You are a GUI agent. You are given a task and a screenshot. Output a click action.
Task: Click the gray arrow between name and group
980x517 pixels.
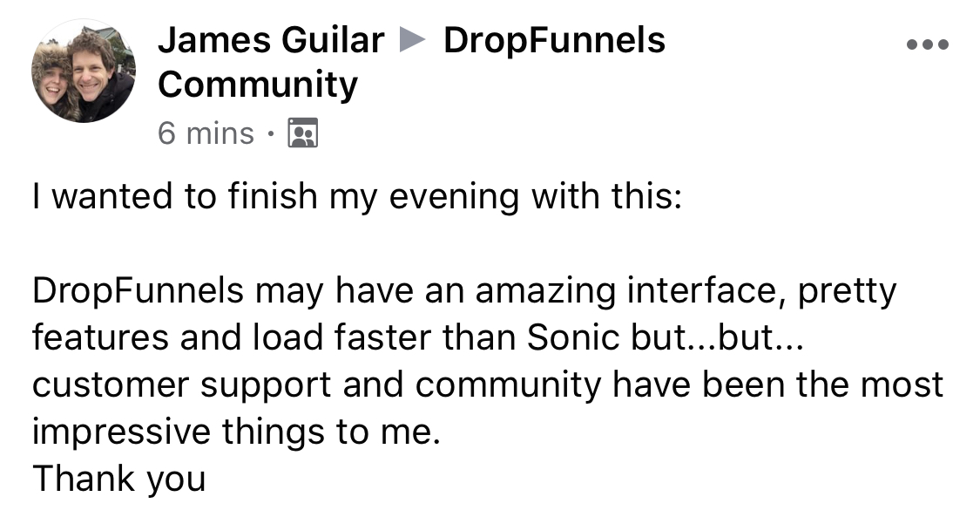(x=413, y=41)
